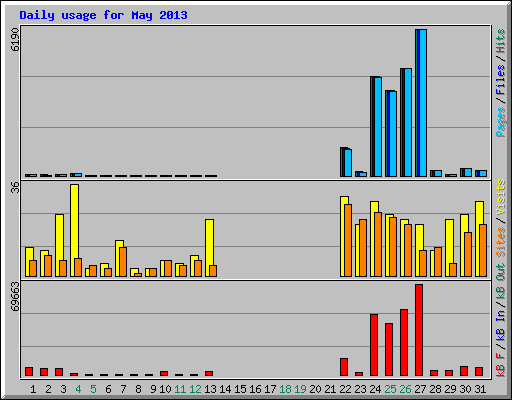Click the "6190" axis value
This screenshot has width=512, height=400.
tap(15, 40)
